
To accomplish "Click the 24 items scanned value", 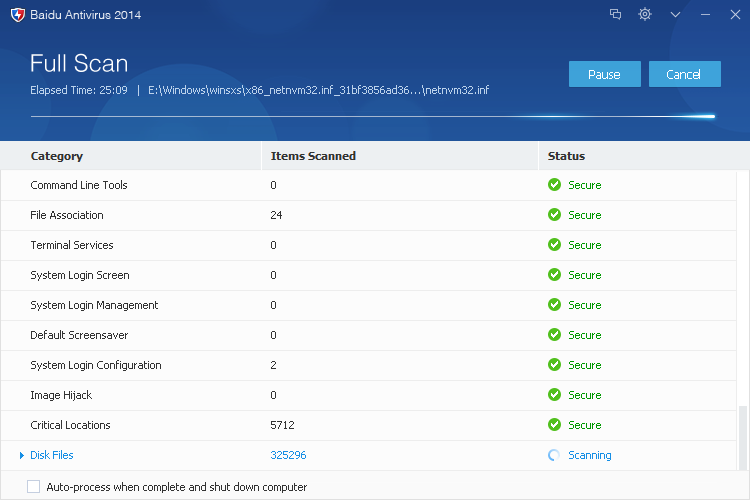I will 276,215.
